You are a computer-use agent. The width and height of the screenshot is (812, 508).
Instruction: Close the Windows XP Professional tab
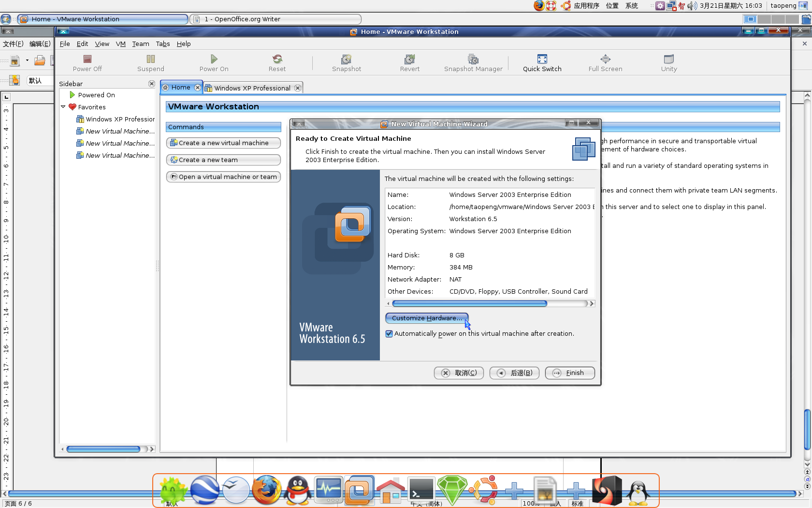point(298,88)
